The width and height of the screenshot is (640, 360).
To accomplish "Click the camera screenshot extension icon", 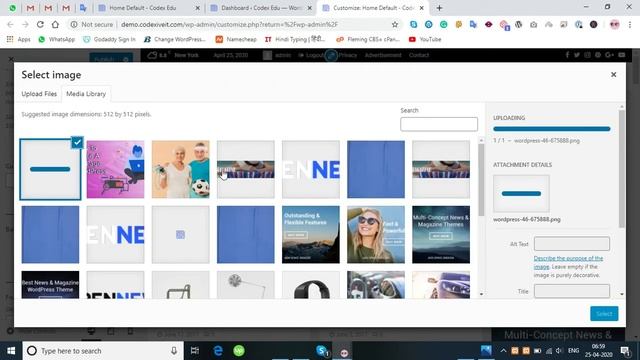I will pyautogui.click(x=533, y=24).
